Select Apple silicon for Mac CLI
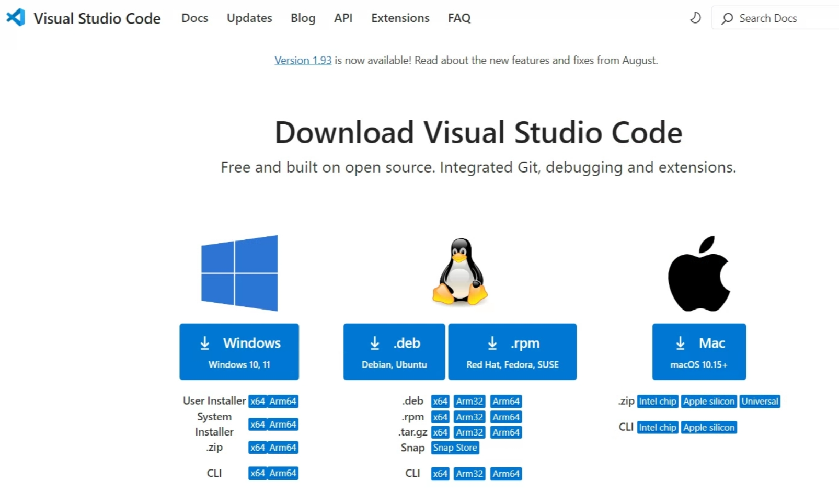839x504 pixels. pyautogui.click(x=709, y=428)
